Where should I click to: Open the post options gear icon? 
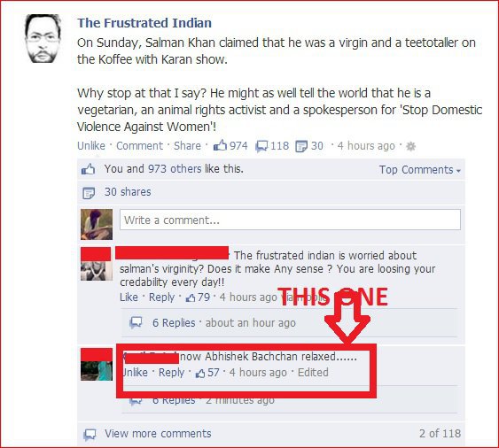click(411, 146)
